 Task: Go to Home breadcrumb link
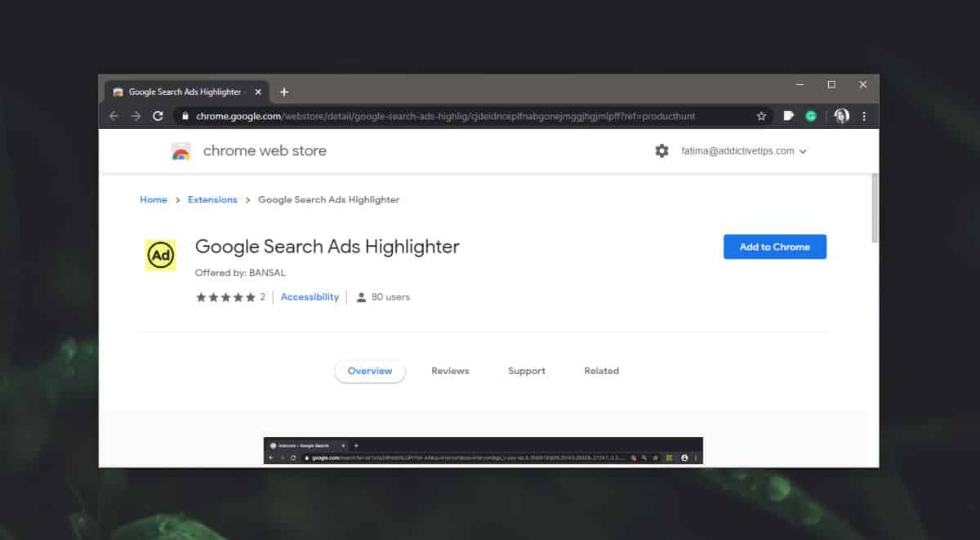pos(154,199)
